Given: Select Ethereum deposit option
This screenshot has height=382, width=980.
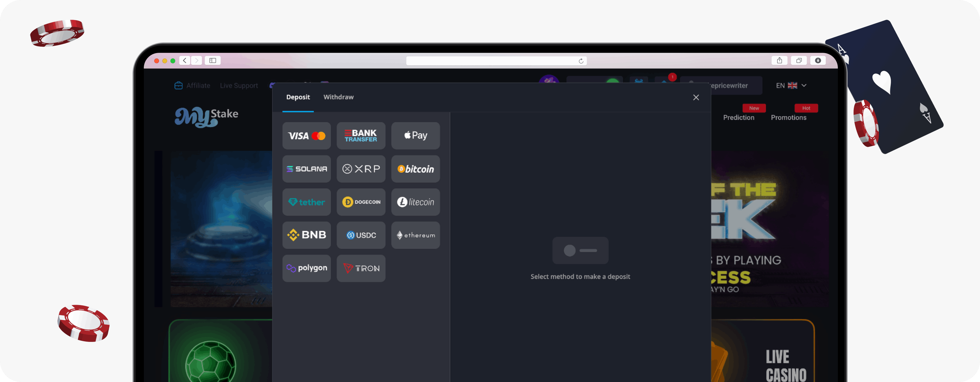Looking at the screenshot, I should tap(415, 235).
